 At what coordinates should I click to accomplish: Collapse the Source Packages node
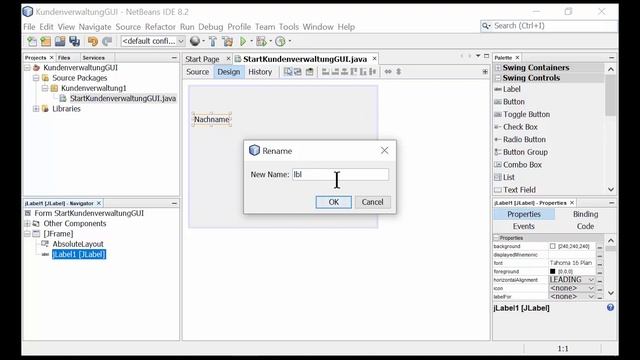pyautogui.click(x=36, y=78)
